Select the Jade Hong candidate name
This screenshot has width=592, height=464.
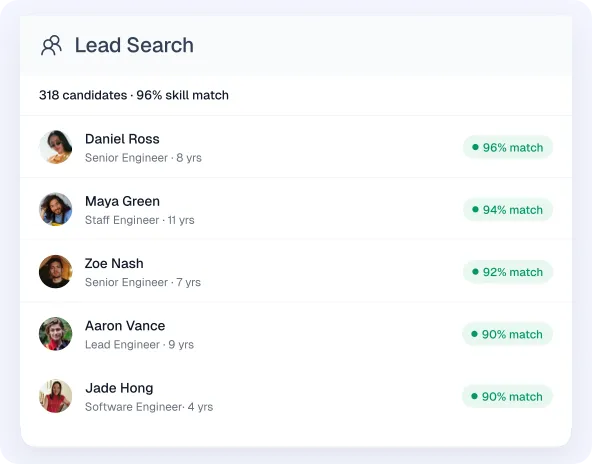pyautogui.click(x=119, y=388)
